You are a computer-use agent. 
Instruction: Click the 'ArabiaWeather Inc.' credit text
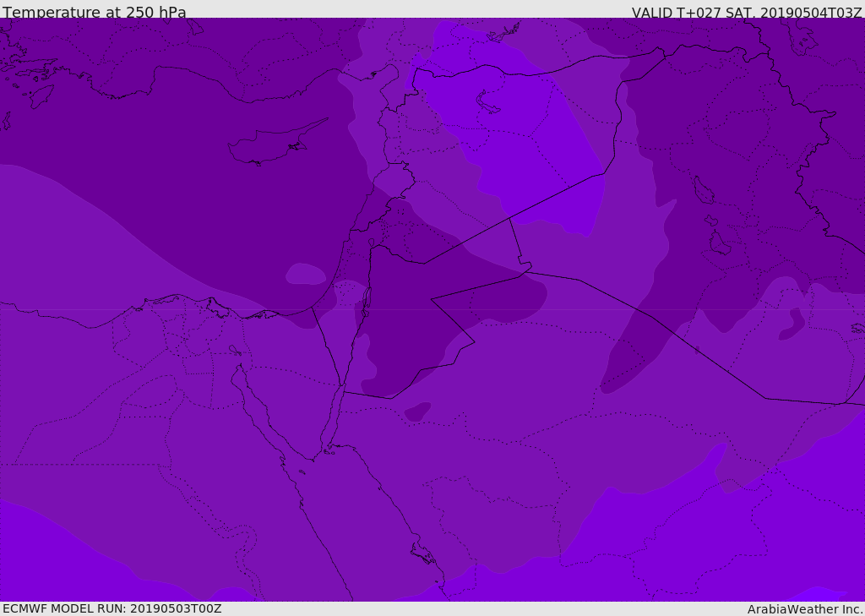point(805,609)
